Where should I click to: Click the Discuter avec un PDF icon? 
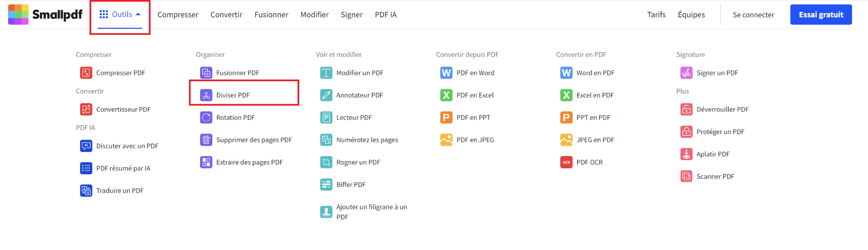tap(86, 146)
